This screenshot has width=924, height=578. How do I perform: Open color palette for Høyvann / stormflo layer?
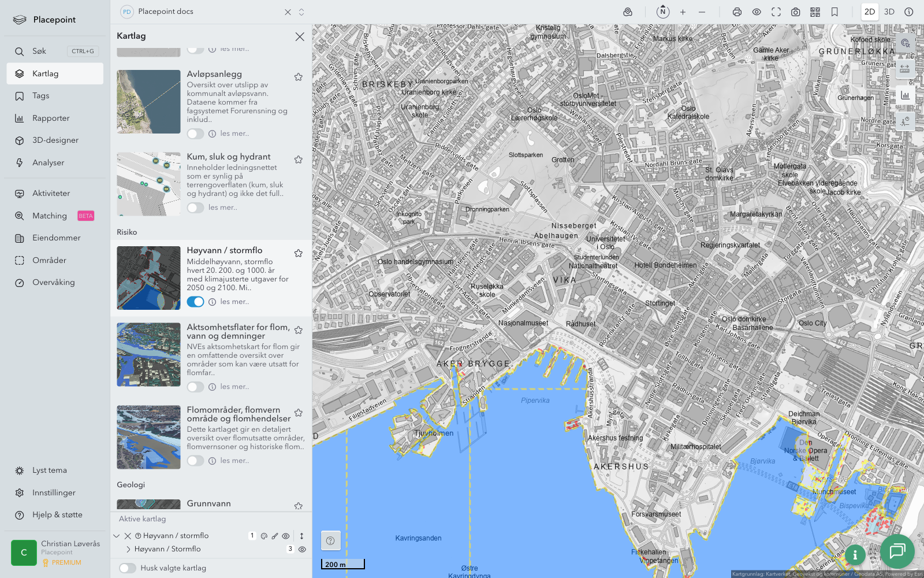coord(264,536)
